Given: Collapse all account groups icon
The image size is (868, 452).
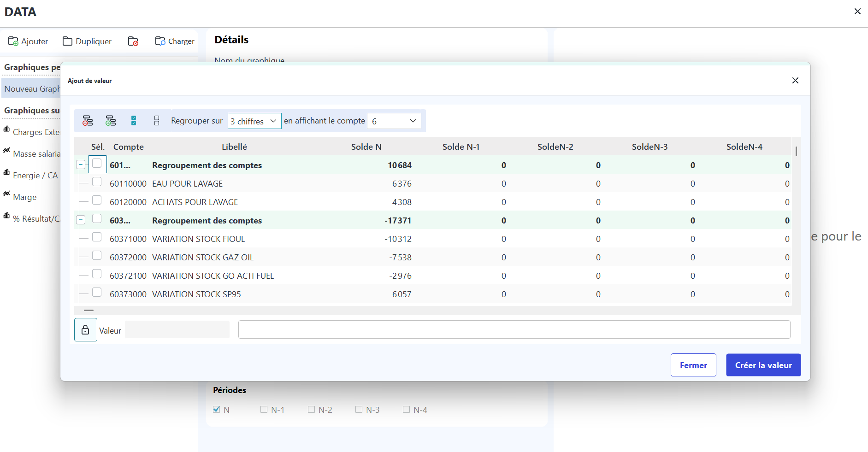Looking at the screenshot, I should point(88,121).
